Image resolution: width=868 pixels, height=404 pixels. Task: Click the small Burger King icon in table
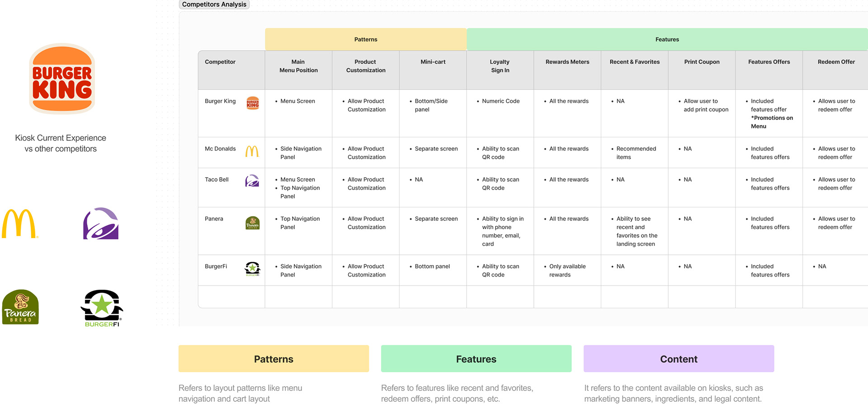(x=253, y=103)
